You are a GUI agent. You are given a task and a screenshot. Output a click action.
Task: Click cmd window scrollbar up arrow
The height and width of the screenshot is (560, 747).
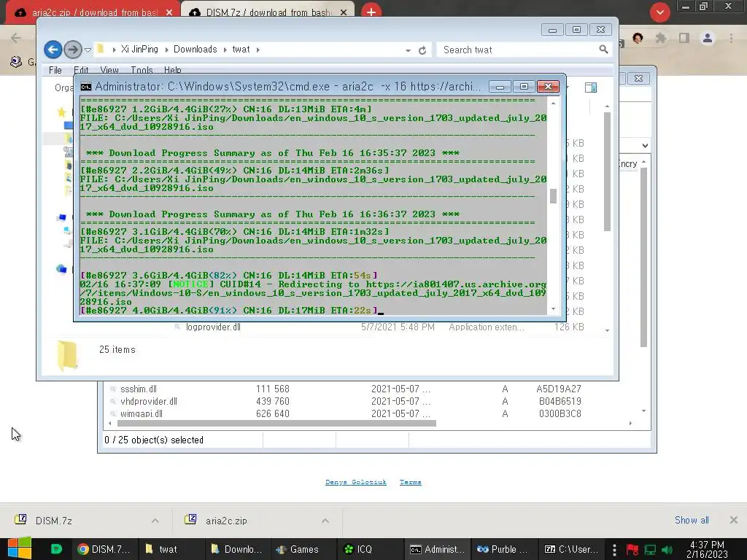553,104
